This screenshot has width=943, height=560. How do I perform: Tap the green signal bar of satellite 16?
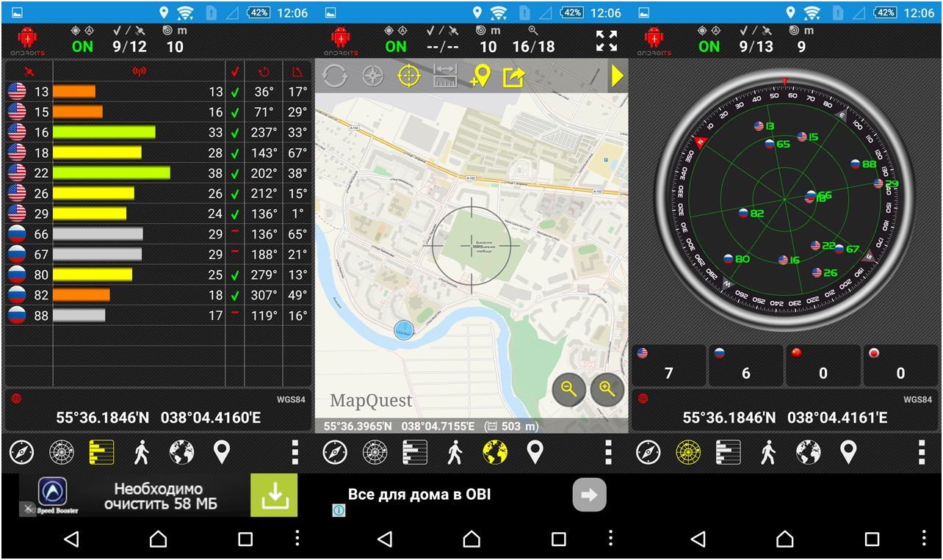tap(104, 133)
